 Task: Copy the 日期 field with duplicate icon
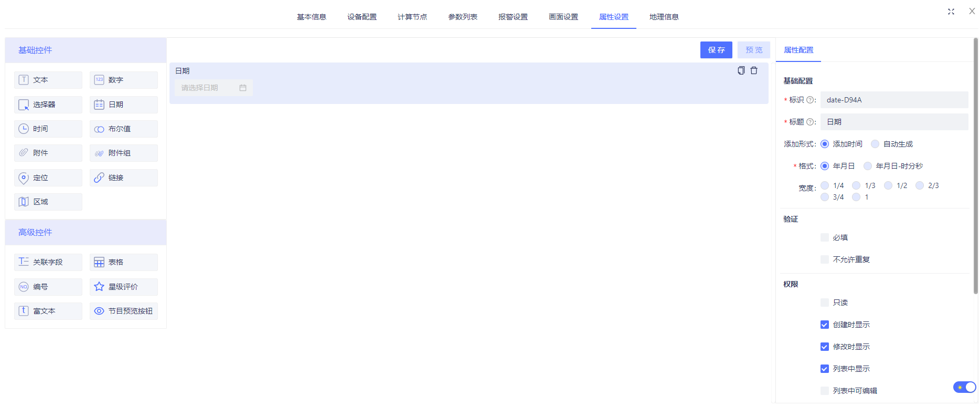741,70
